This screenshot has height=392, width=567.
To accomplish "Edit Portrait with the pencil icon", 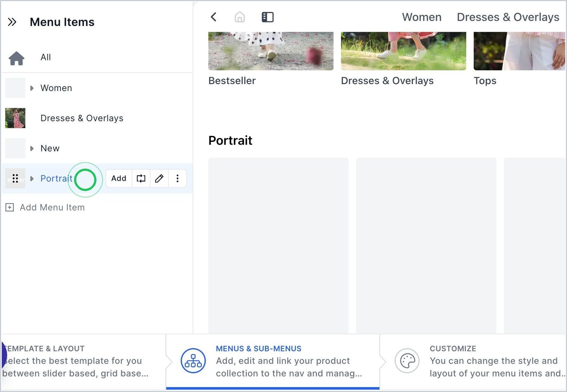I will pyautogui.click(x=159, y=178).
